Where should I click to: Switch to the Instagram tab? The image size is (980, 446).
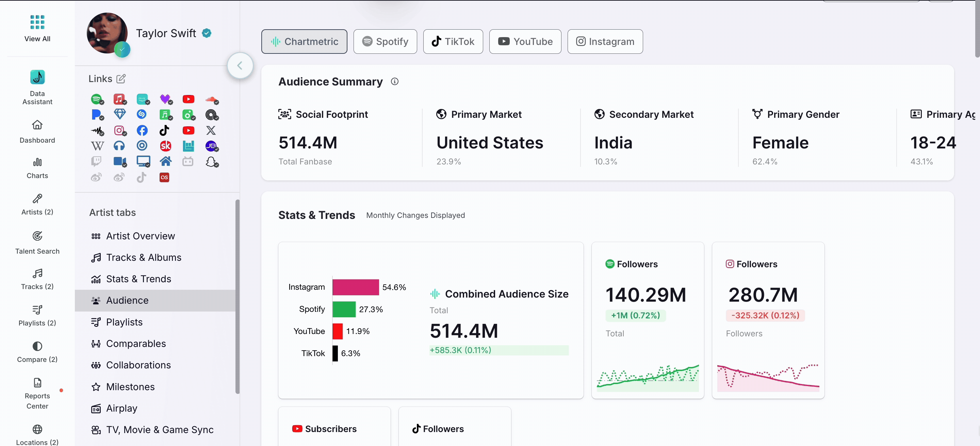pyautogui.click(x=605, y=42)
